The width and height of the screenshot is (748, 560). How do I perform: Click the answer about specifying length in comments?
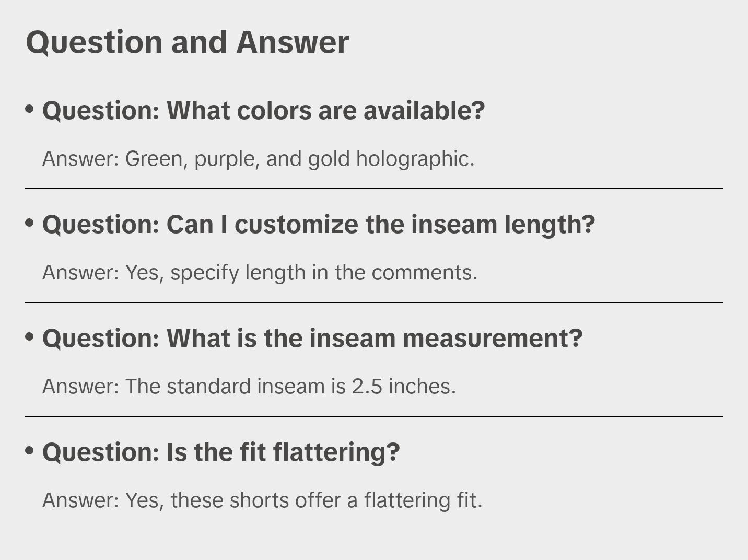[260, 273]
